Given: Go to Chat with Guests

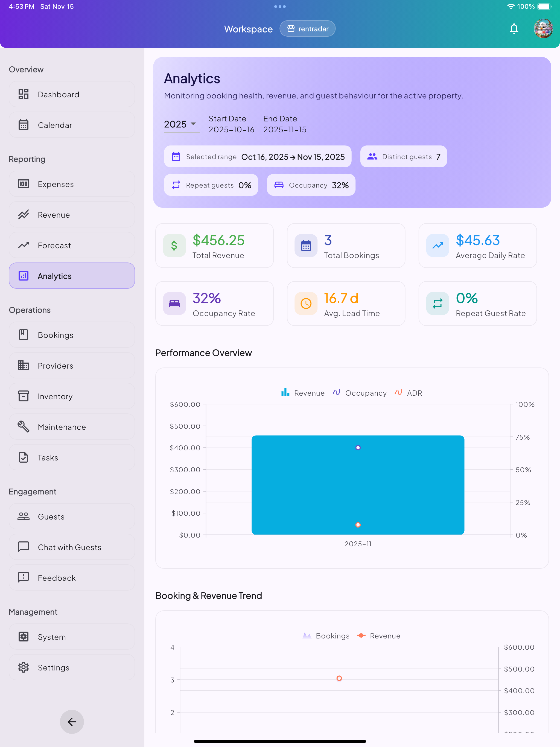Looking at the screenshot, I should [x=72, y=547].
